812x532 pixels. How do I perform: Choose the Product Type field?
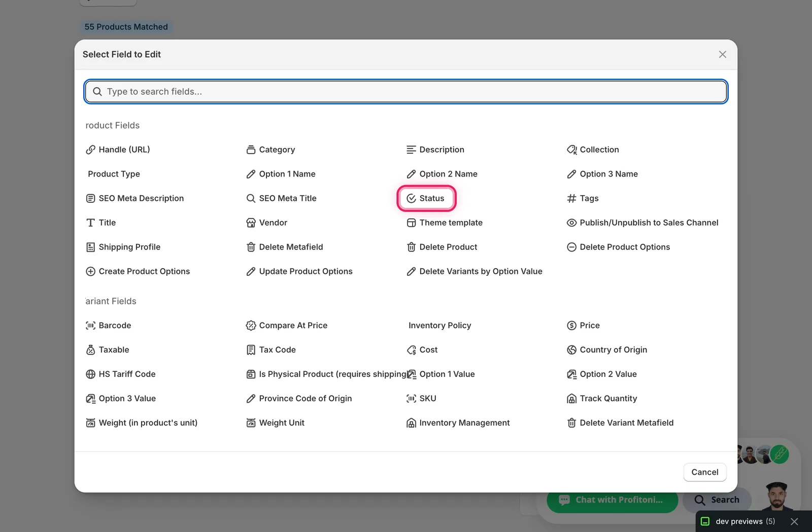pyautogui.click(x=114, y=174)
